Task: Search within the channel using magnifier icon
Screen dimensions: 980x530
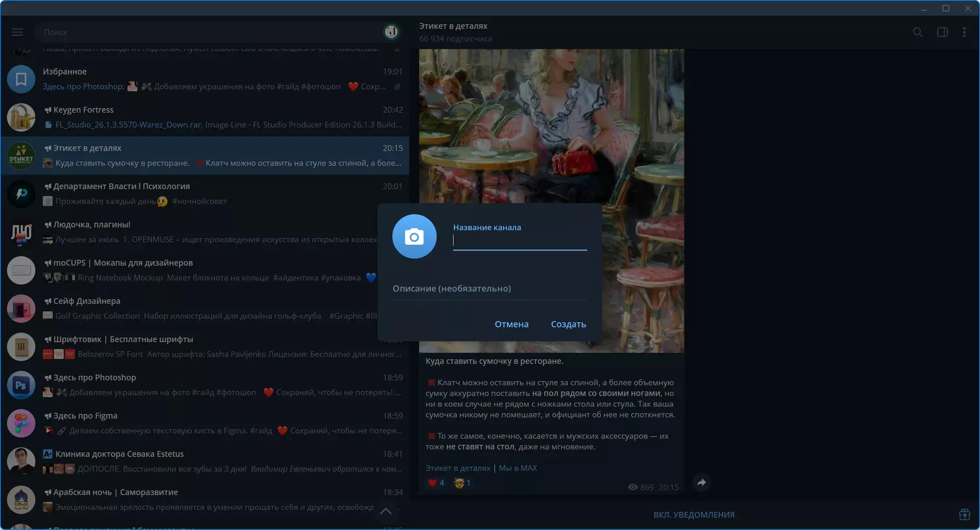Action: [x=918, y=32]
